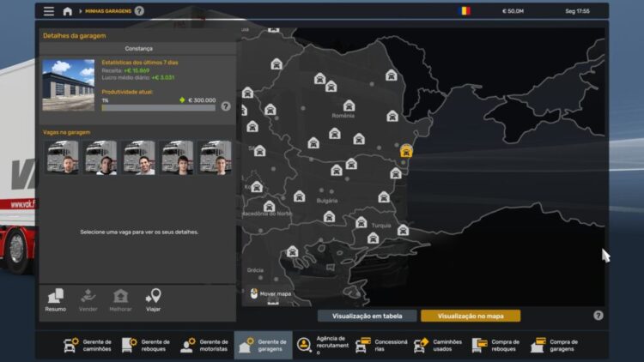Click the € 50.0M balance
This screenshot has width=644, height=362.
click(513, 11)
